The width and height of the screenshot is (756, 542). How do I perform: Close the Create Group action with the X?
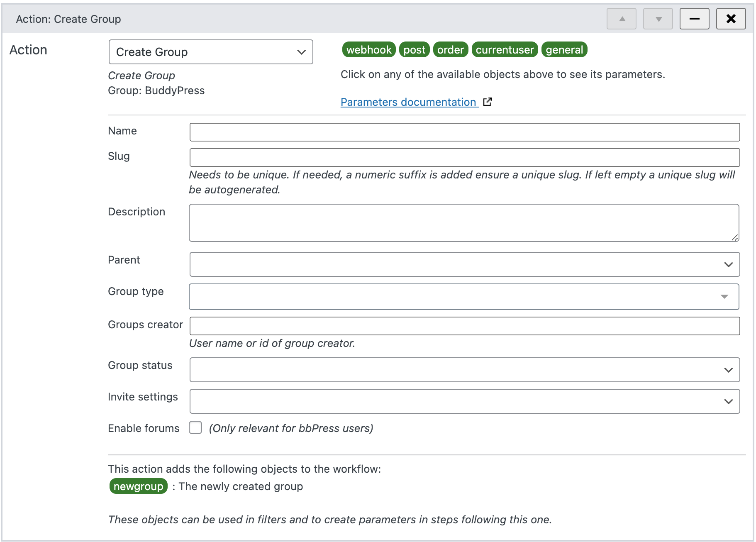point(731,18)
